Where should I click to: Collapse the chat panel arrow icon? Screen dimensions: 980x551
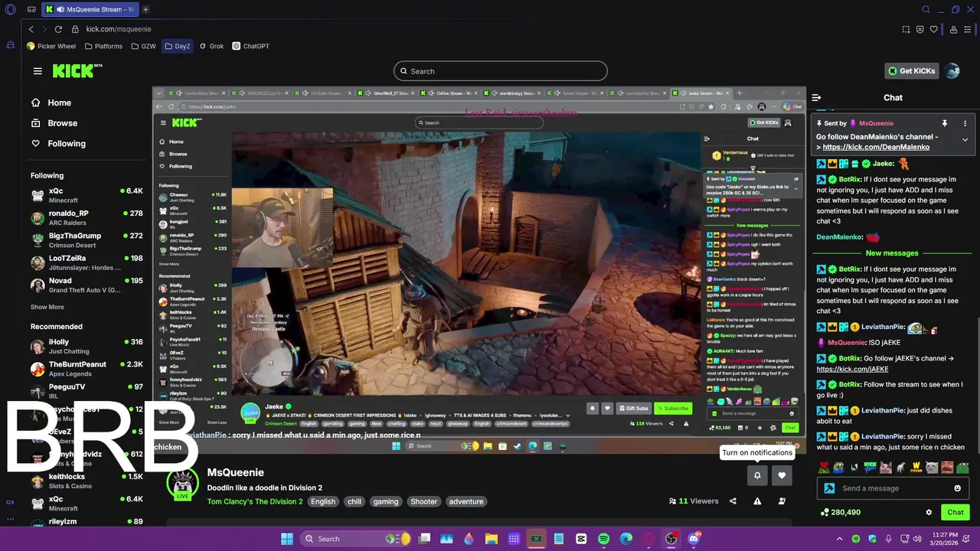(816, 97)
